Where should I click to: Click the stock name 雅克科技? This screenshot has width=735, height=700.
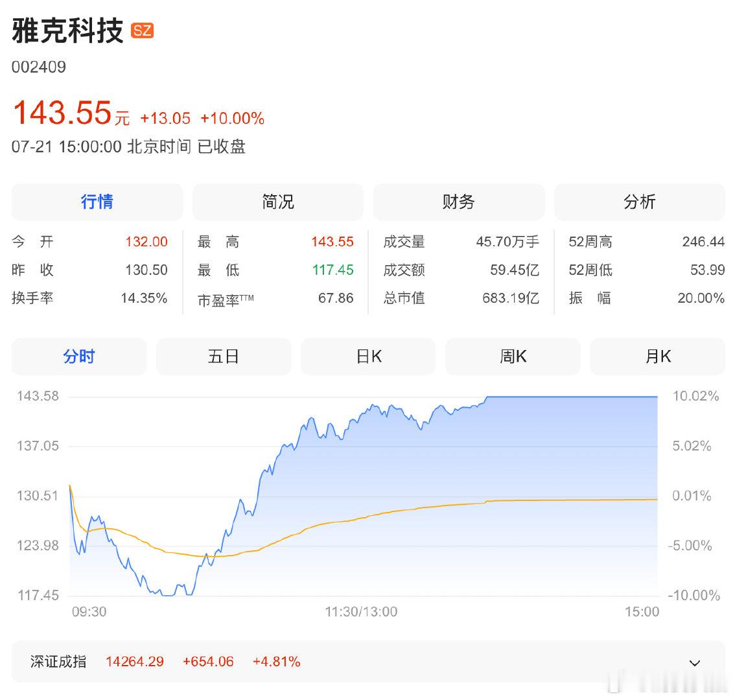pyautogui.click(x=67, y=30)
